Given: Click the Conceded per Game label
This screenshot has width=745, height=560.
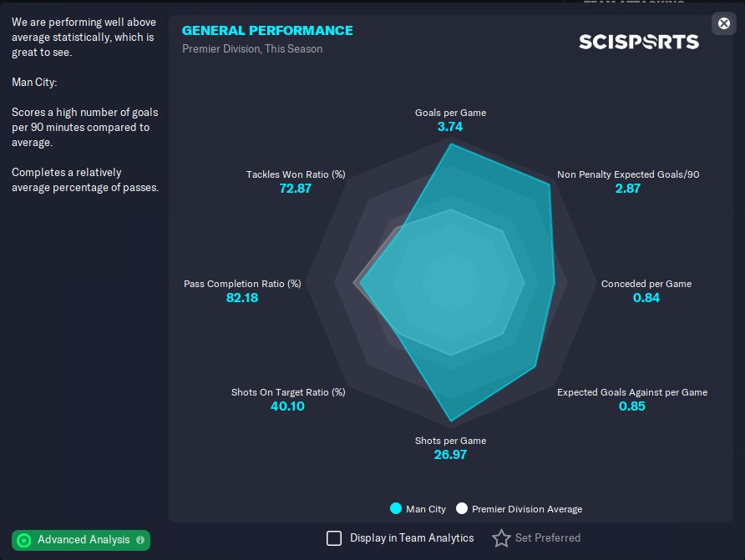Looking at the screenshot, I should tap(646, 284).
